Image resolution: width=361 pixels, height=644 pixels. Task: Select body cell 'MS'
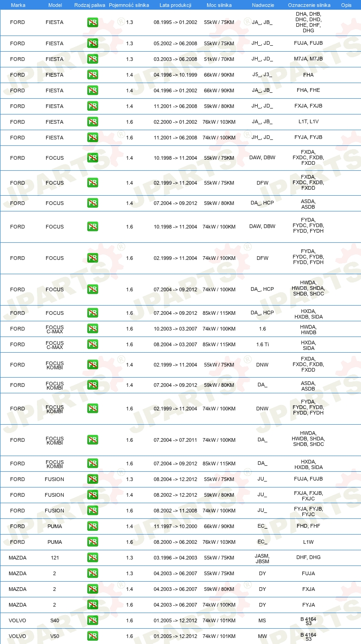(262, 620)
